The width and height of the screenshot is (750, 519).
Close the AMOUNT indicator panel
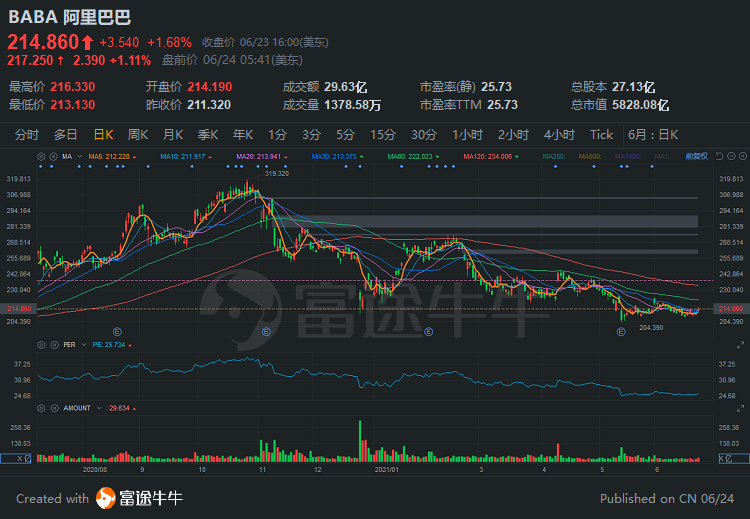(55, 408)
